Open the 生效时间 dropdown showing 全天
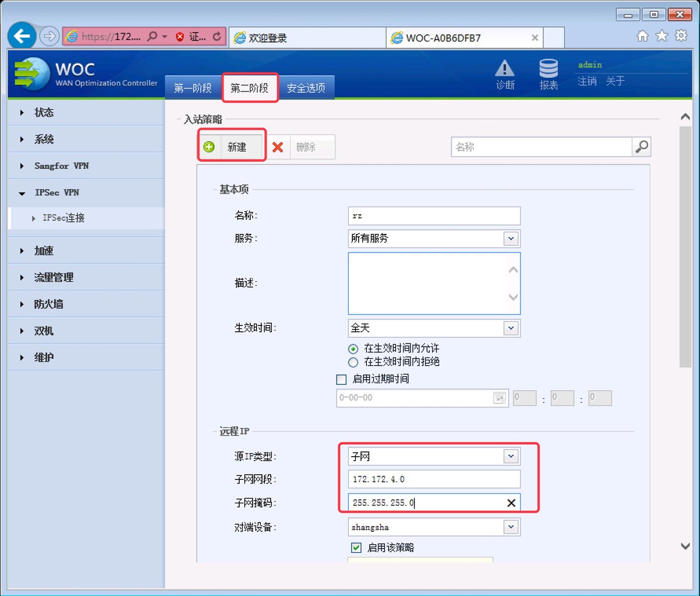The image size is (700, 596). click(511, 328)
